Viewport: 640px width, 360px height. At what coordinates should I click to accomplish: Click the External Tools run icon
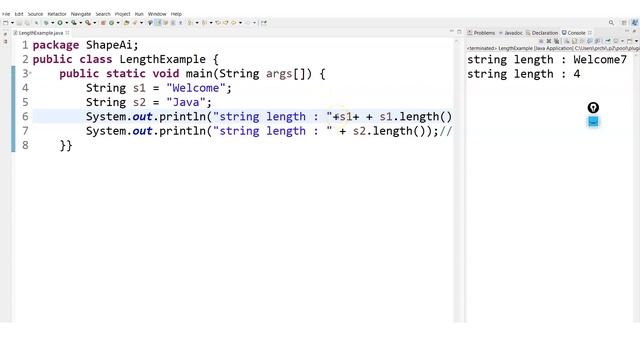(x=88, y=23)
